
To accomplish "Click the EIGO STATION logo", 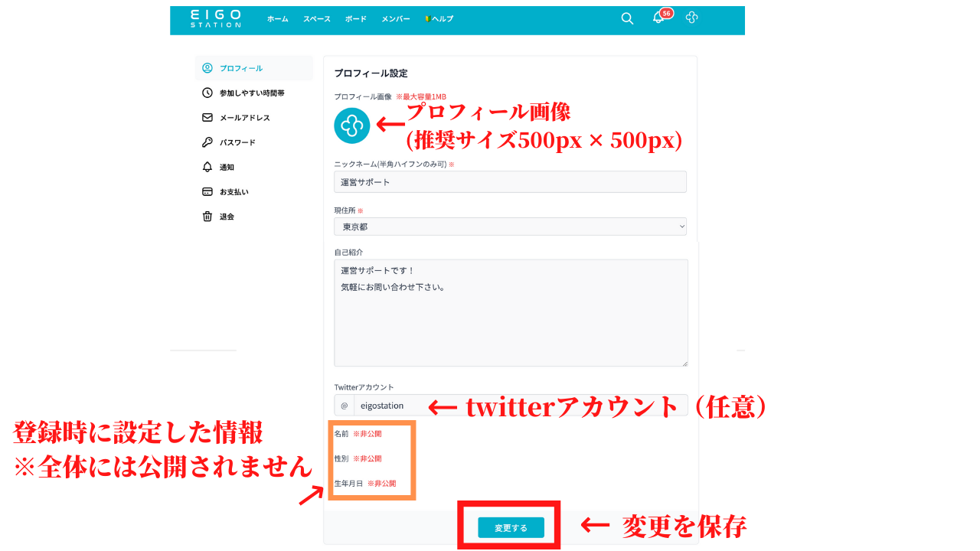I will click(x=216, y=19).
